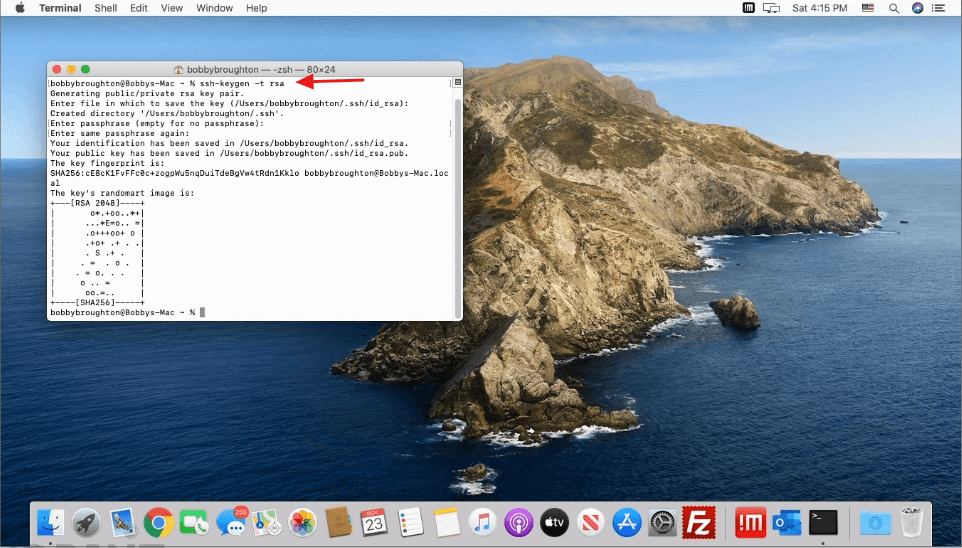Click the '+---[RSA 2048]----+' randomart header
The height and width of the screenshot is (548, 962).
[97, 203]
